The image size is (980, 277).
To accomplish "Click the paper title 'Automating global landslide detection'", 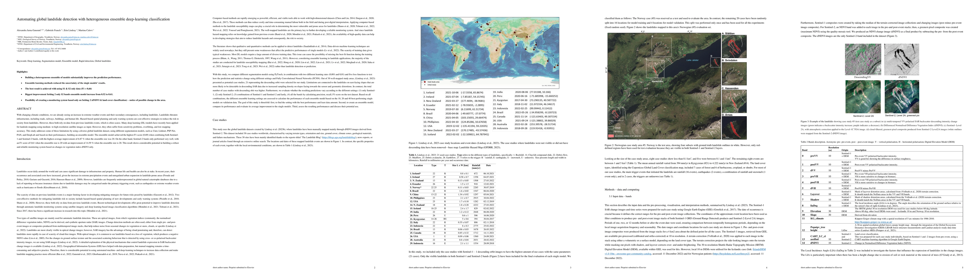I will coord(93,19).
